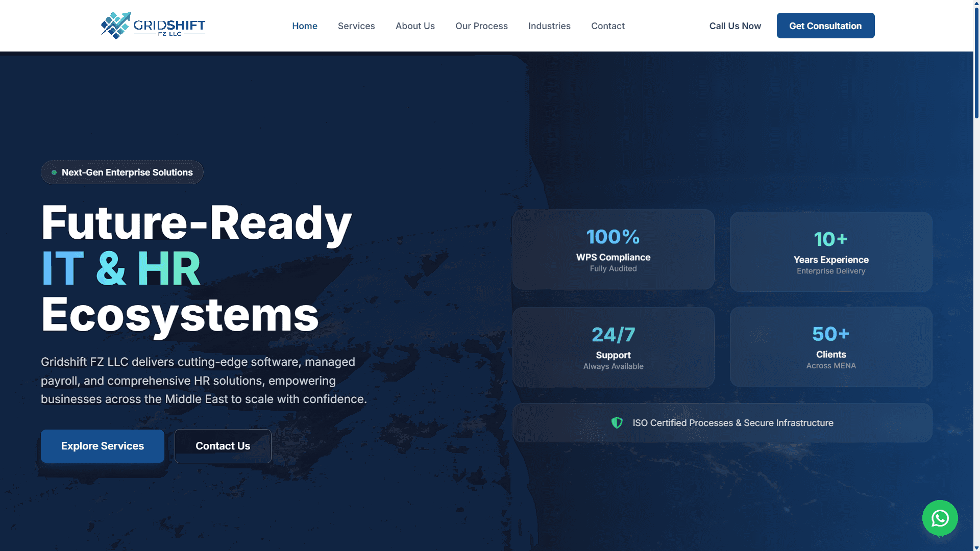This screenshot has width=980, height=551.
Task: Select Our Process in navigation
Action: (x=481, y=26)
